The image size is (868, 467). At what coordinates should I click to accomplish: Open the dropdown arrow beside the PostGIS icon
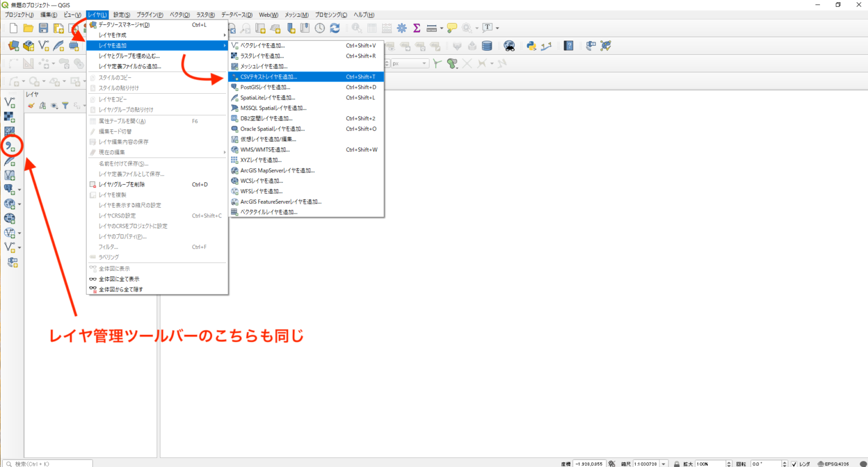click(x=20, y=190)
